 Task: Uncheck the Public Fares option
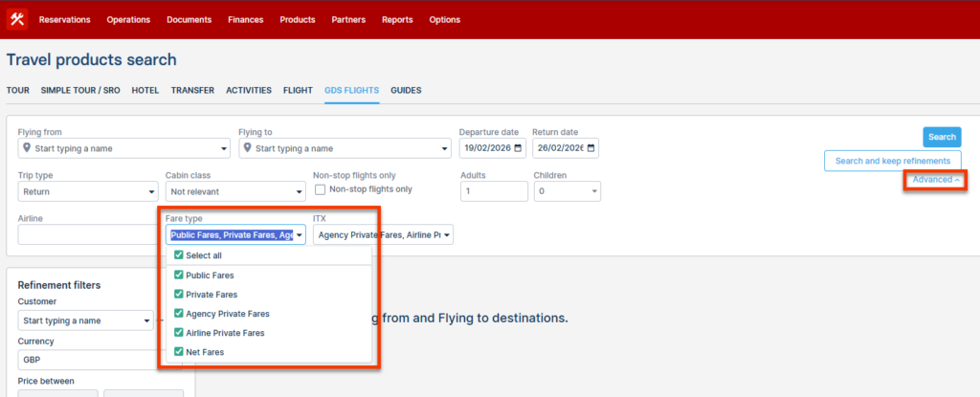click(x=179, y=275)
